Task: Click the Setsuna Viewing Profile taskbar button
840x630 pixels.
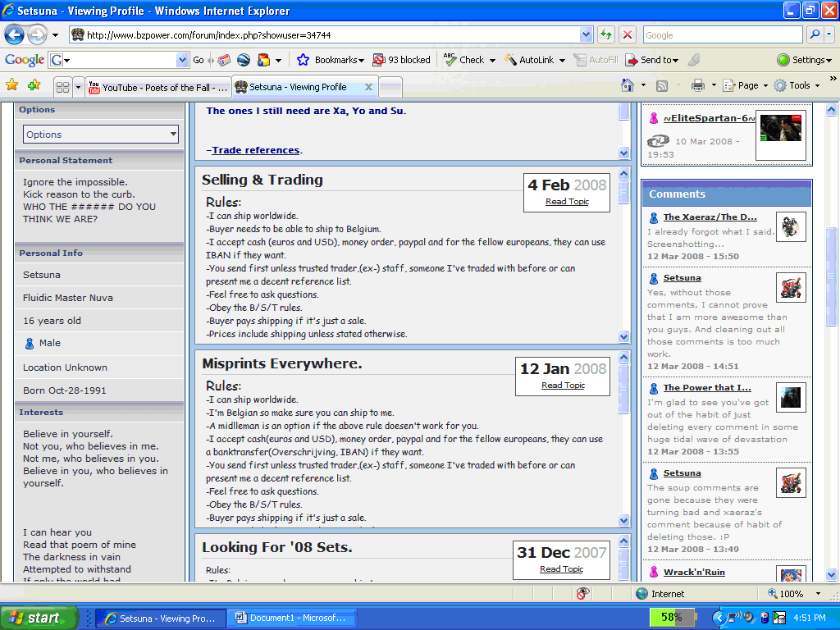Action: pyautogui.click(x=161, y=619)
